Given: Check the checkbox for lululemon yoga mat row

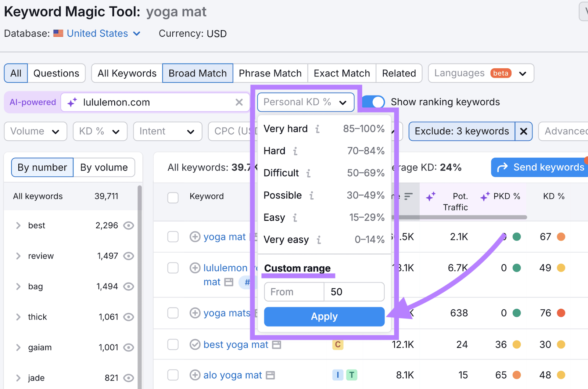Looking at the screenshot, I should tap(173, 268).
